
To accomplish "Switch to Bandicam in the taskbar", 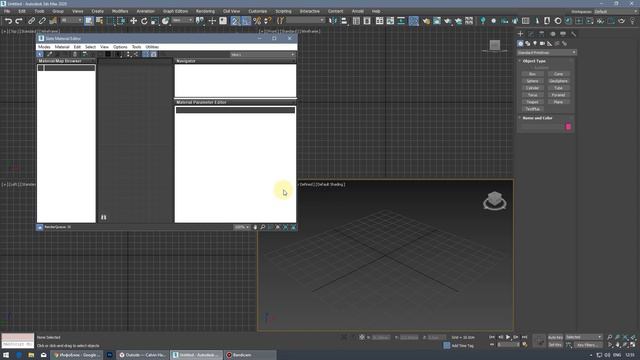I will (x=250, y=355).
